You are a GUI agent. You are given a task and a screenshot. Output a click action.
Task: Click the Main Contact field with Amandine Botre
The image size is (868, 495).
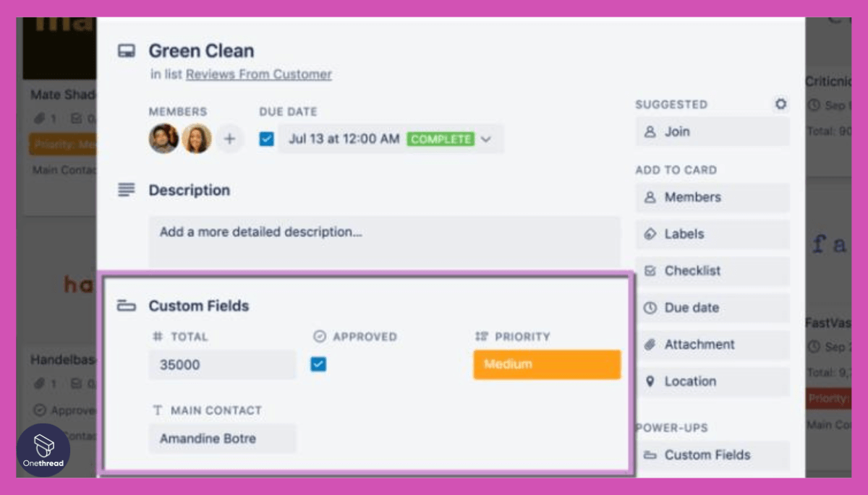coord(222,439)
